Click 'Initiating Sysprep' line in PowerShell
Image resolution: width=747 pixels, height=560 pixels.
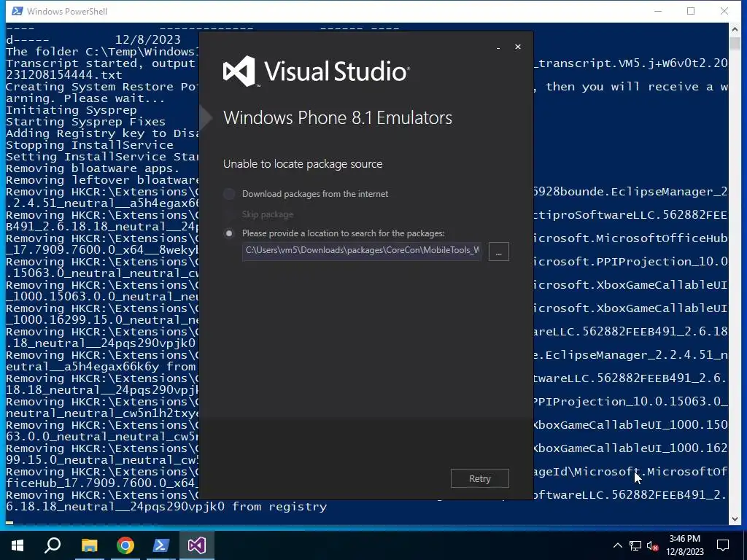pyautogui.click(x=71, y=110)
